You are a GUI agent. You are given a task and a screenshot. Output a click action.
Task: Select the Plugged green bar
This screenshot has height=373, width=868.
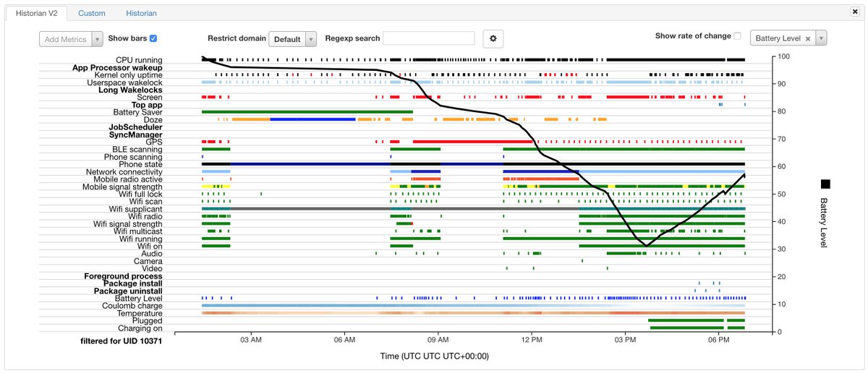tap(686, 320)
